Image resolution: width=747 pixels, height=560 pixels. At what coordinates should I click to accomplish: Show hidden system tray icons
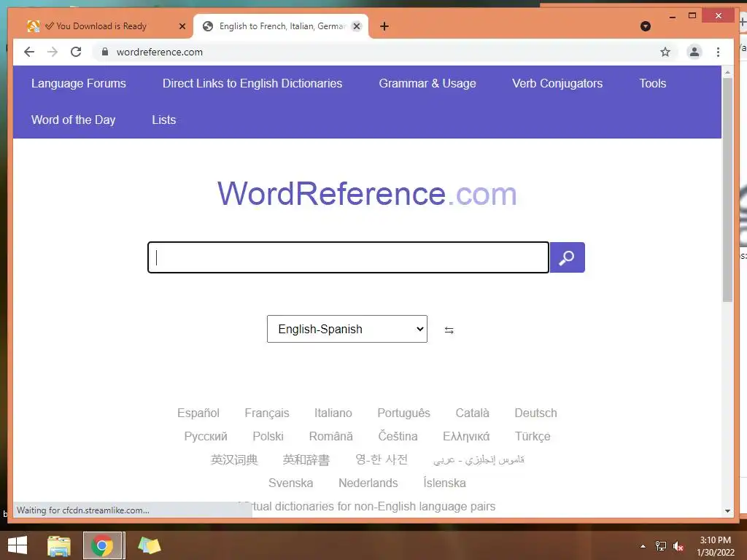coord(643,546)
